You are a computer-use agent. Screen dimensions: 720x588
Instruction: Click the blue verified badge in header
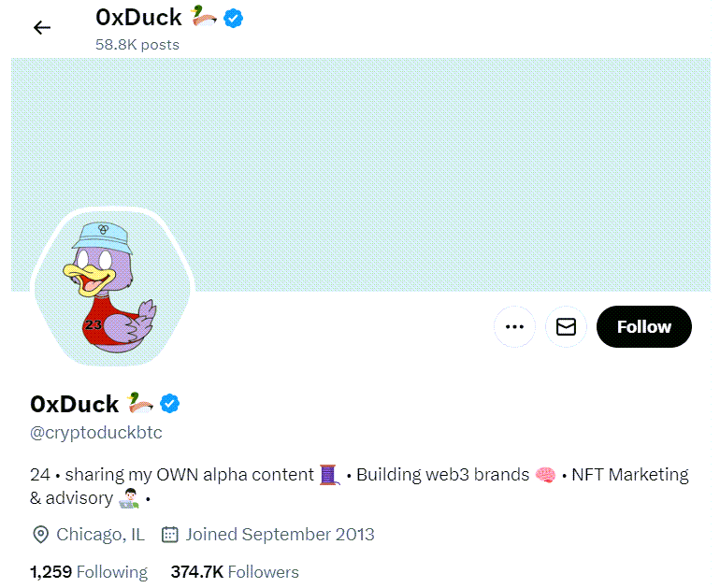(x=234, y=17)
